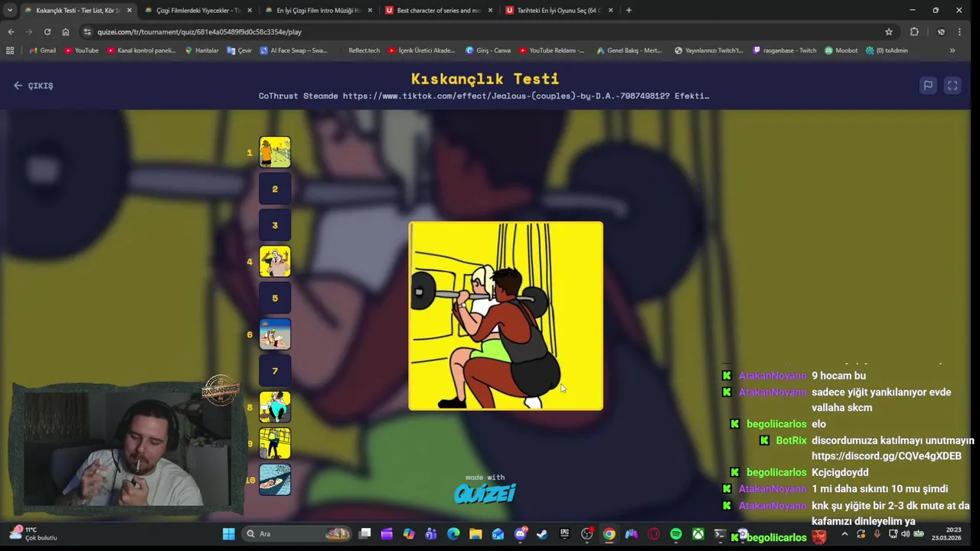Navigate back in browser

(11, 31)
